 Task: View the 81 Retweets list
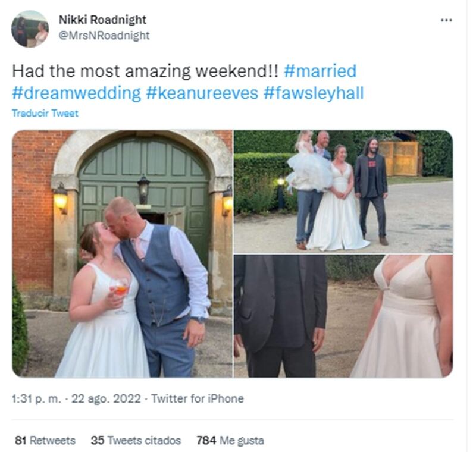(45, 440)
